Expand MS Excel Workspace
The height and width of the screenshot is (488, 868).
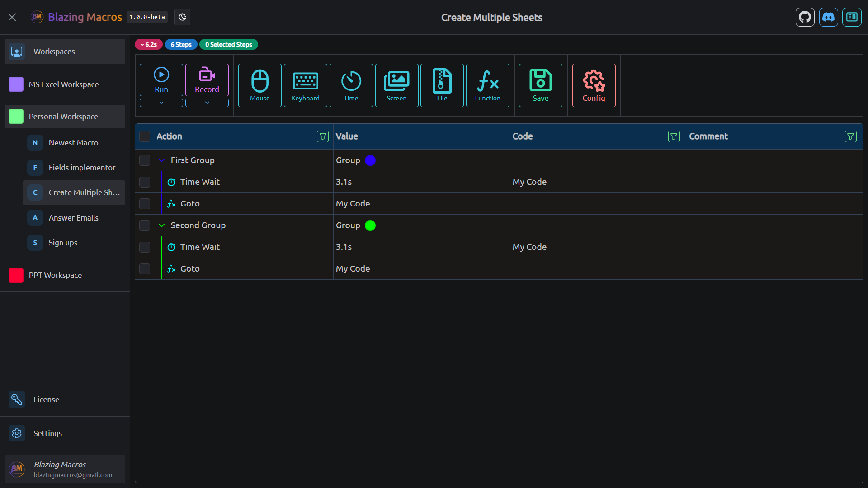tap(65, 84)
